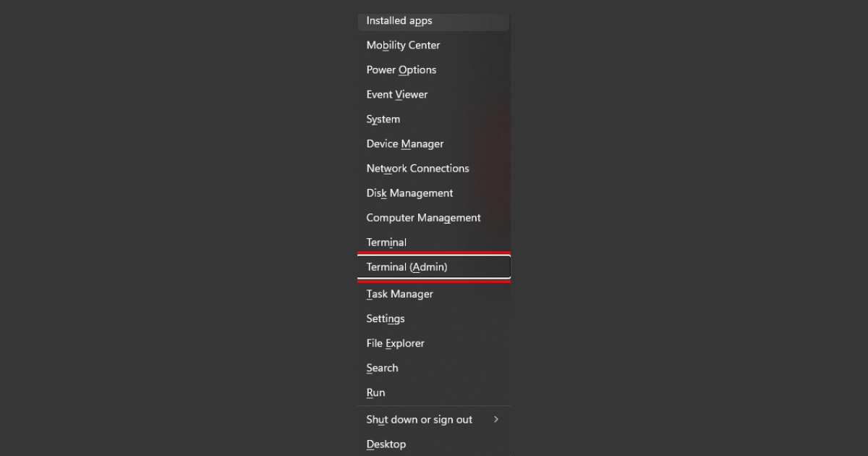The image size is (868, 456).
Task: Open Event Viewer
Action: pyautogui.click(x=396, y=94)
